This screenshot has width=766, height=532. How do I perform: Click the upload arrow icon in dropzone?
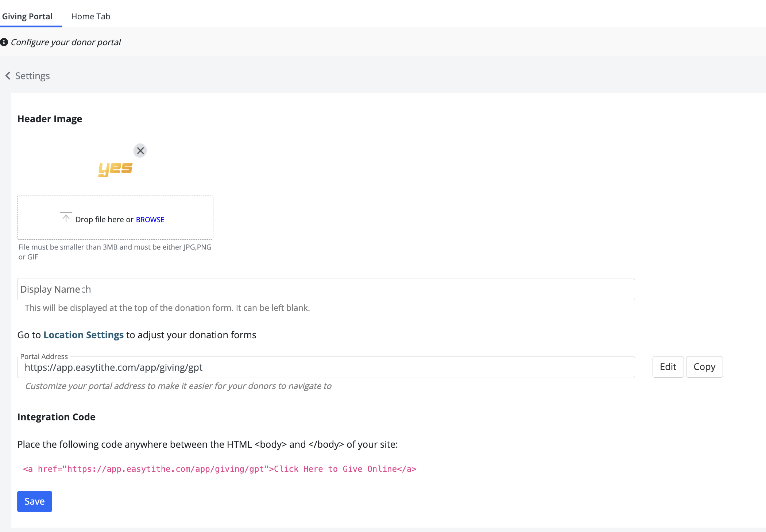coord(66,218)
